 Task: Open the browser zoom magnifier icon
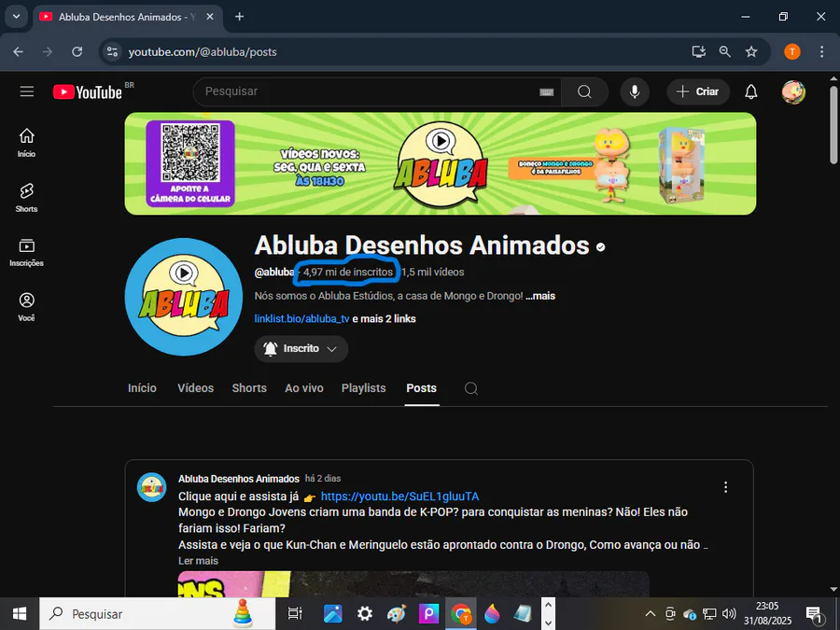(725, 52)
